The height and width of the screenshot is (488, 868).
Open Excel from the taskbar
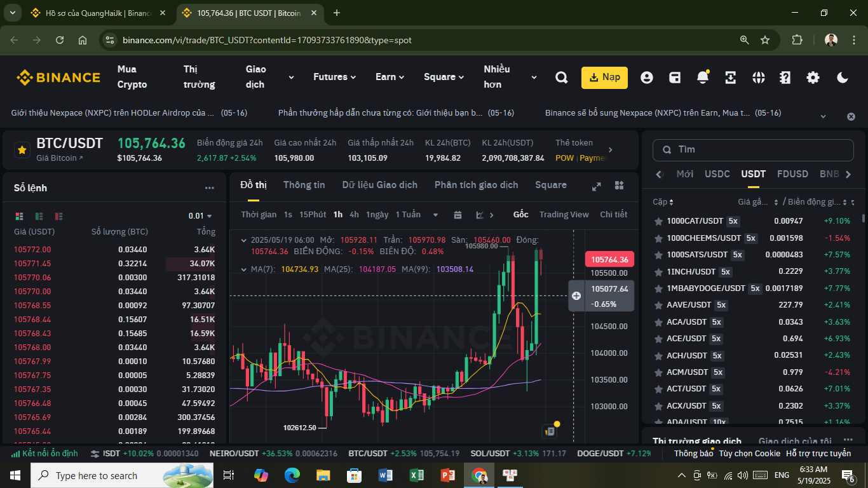click(x=417, y=475)
